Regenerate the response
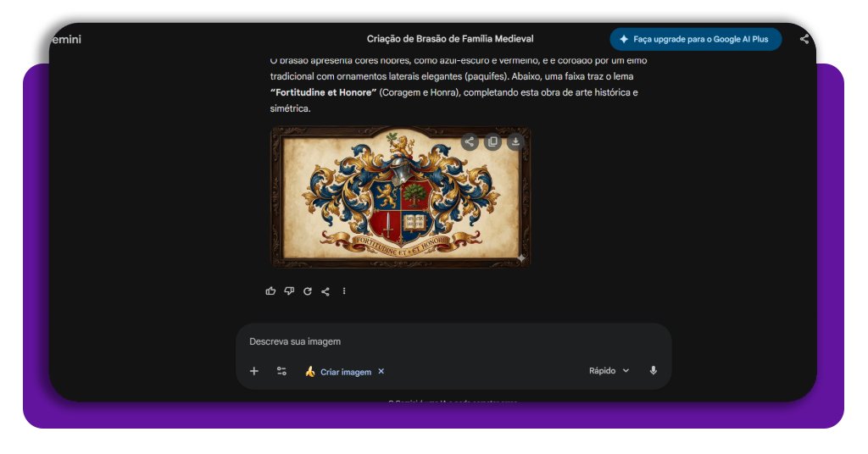This screenshot has height=454, width=868. pyautogui.click(x=307, y=291)
